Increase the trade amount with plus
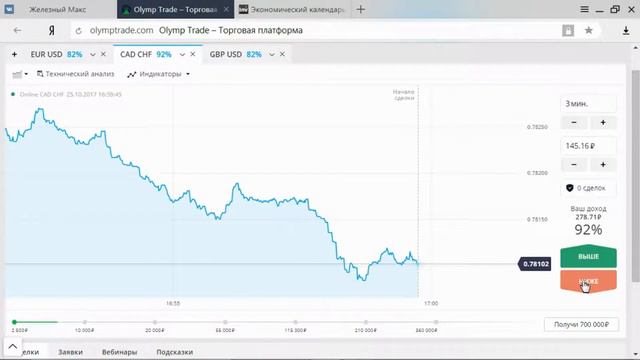 click(603, 164)
